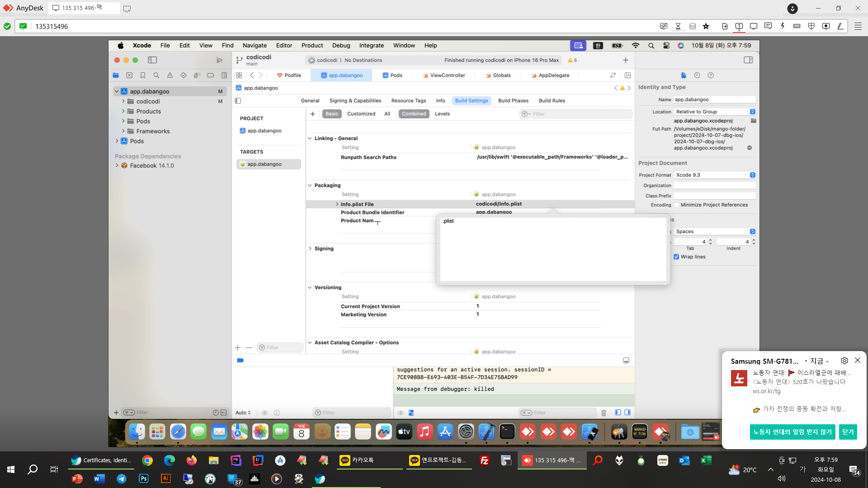Select the All settings filter
Image resolution: width=868 pixels, height=488 pixels.
tap(387, 114)
